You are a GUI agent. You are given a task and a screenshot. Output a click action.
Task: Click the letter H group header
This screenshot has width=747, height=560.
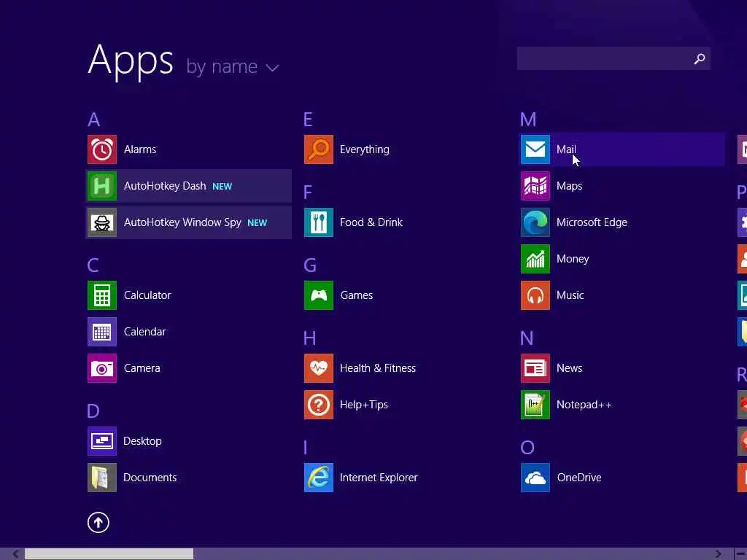309,338
